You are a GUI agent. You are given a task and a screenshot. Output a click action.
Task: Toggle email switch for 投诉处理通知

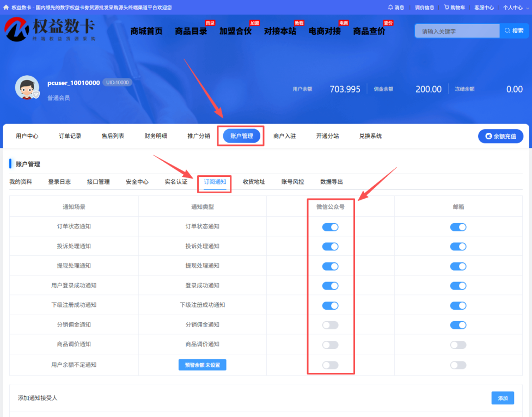(458, 247)
